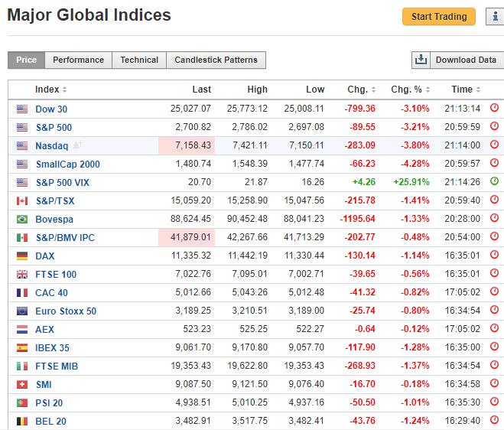This screenshot has width=504, height=430.
Task: Sort by the Chg. column
Action: click(x=361, y=89)
